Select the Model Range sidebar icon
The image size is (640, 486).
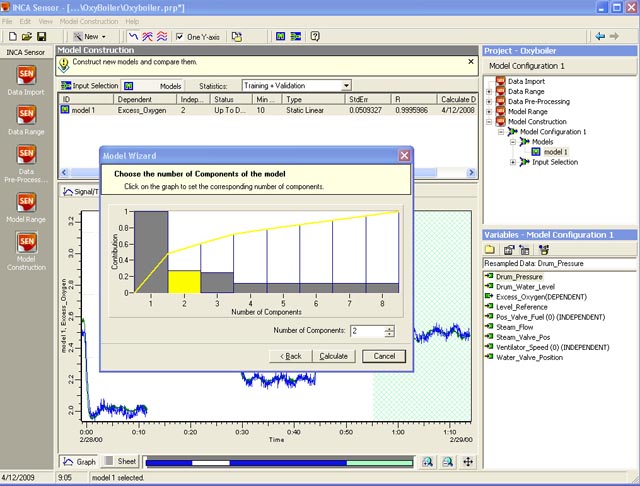click(x=27, y=203)
